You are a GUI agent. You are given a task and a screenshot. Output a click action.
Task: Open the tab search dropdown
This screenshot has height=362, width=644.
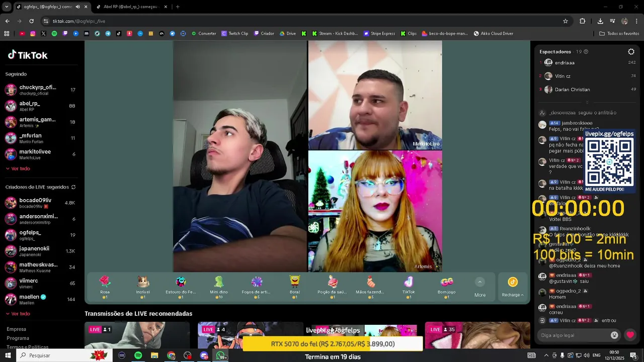point(7,7)
